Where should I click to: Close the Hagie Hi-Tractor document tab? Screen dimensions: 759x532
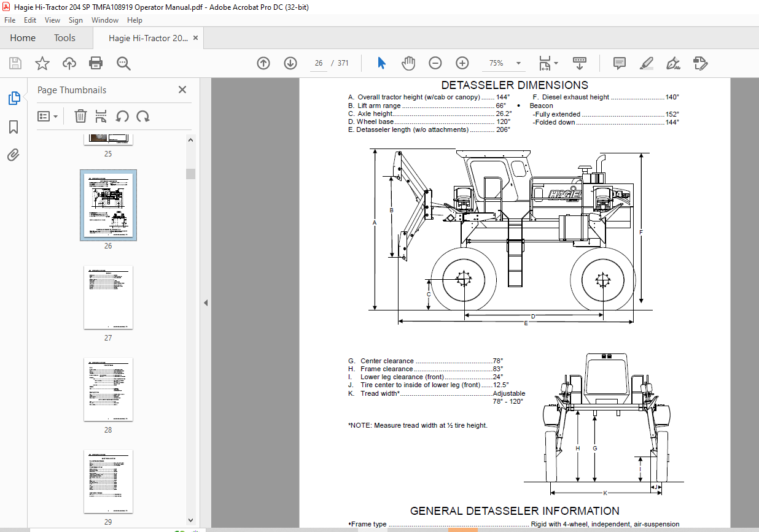point(196,37)
